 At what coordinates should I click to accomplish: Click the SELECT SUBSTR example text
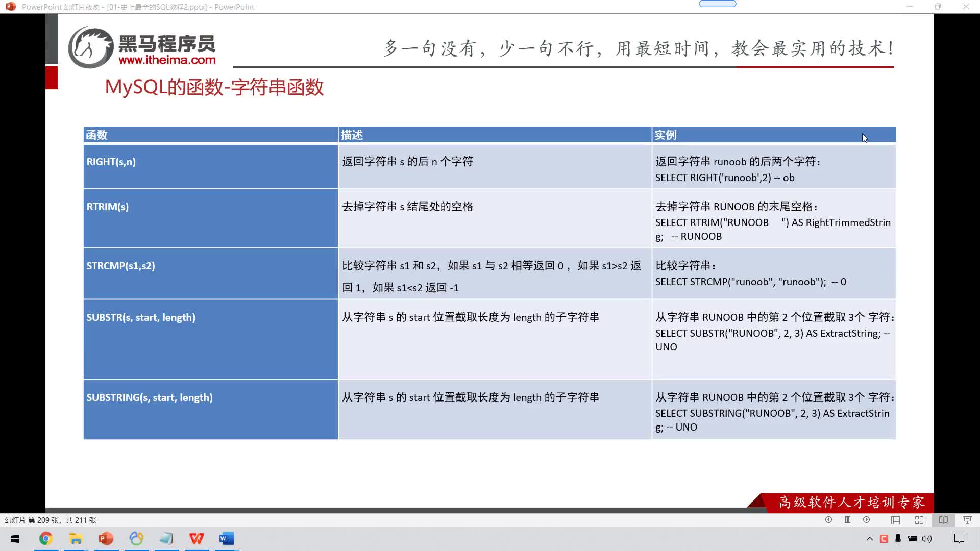point(773,340)
